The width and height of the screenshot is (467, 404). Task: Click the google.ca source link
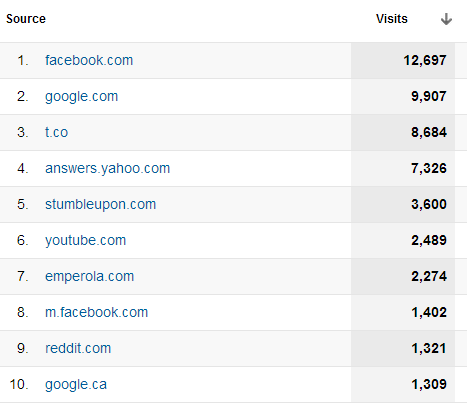pyautogui.click(x=76, y=384)
